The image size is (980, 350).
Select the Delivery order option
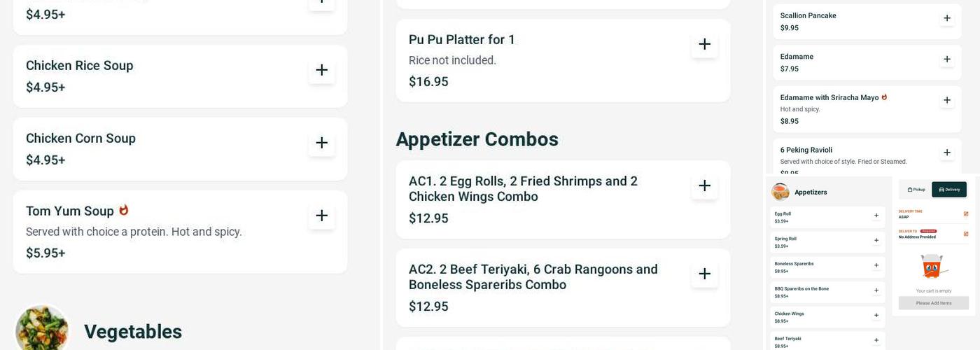(949, 190)
